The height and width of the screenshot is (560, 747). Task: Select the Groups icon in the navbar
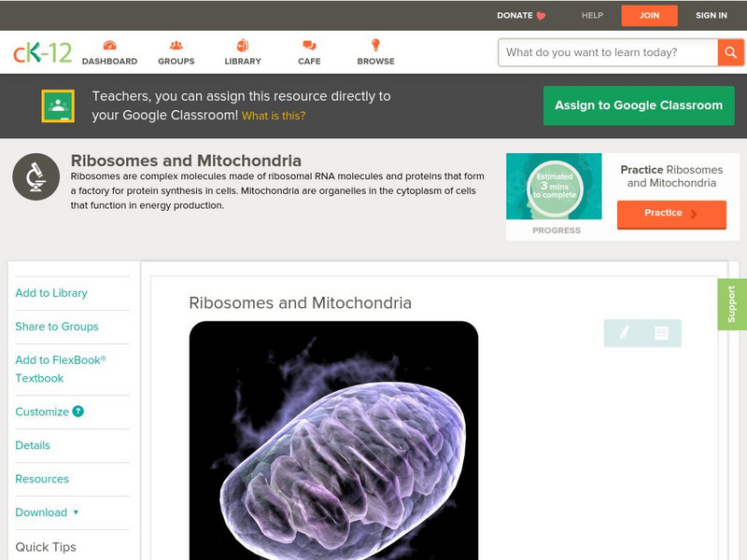click(176, 44)
